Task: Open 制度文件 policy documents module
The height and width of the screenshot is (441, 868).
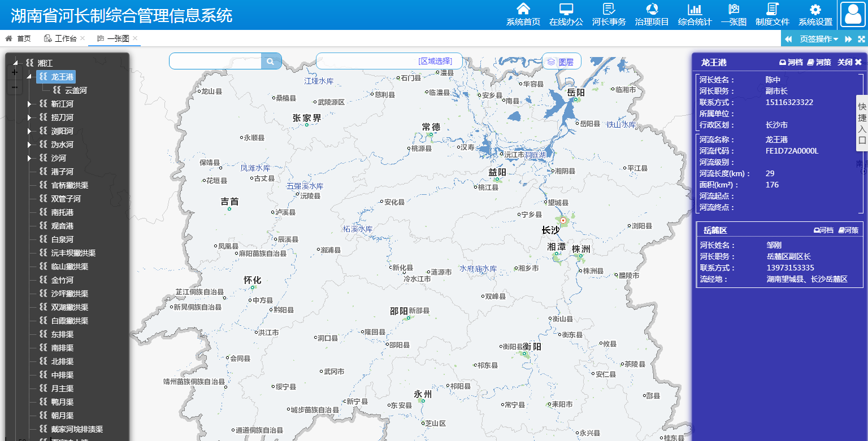Action: [772, 15]
